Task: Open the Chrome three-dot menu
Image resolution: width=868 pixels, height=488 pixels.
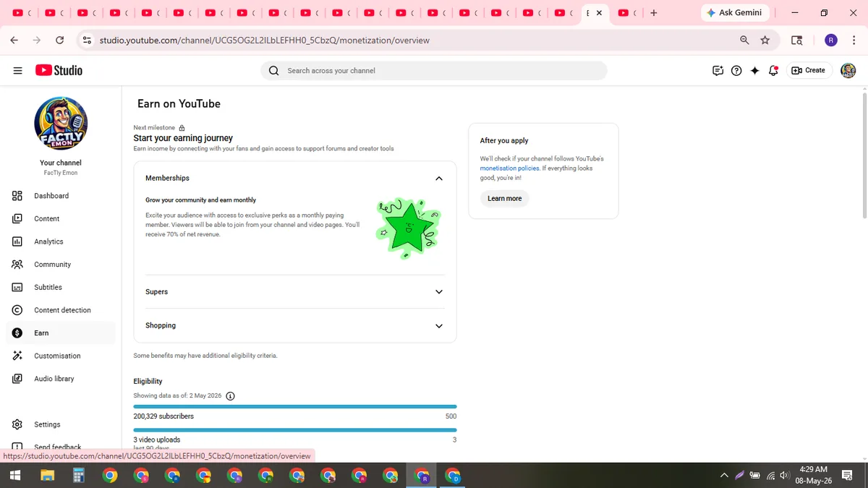Action: pyautogui.click(x=854, y=40)
